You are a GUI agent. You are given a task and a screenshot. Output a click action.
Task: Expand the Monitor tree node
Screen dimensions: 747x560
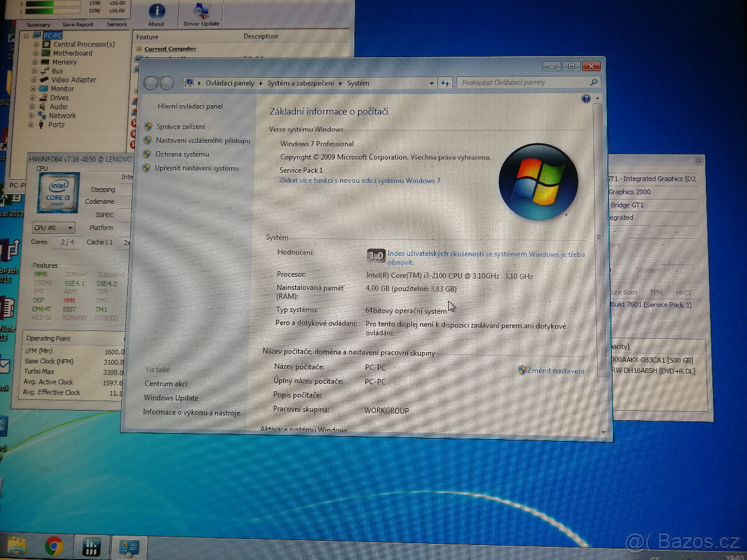coord(34,89)
